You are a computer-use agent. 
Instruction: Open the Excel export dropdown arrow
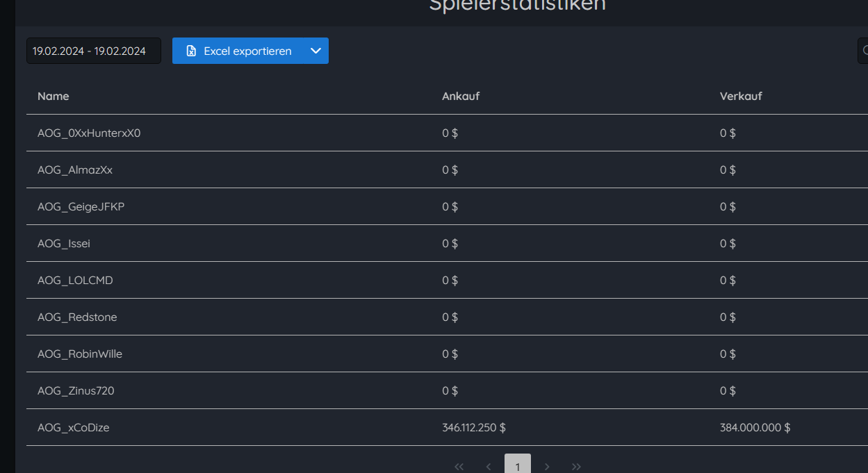[x=316, y=51]
